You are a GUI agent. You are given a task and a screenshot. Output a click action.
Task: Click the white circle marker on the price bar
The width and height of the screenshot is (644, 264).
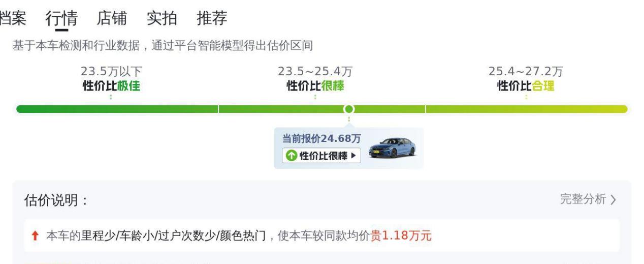pyautogui.click(x=348, y=109)
